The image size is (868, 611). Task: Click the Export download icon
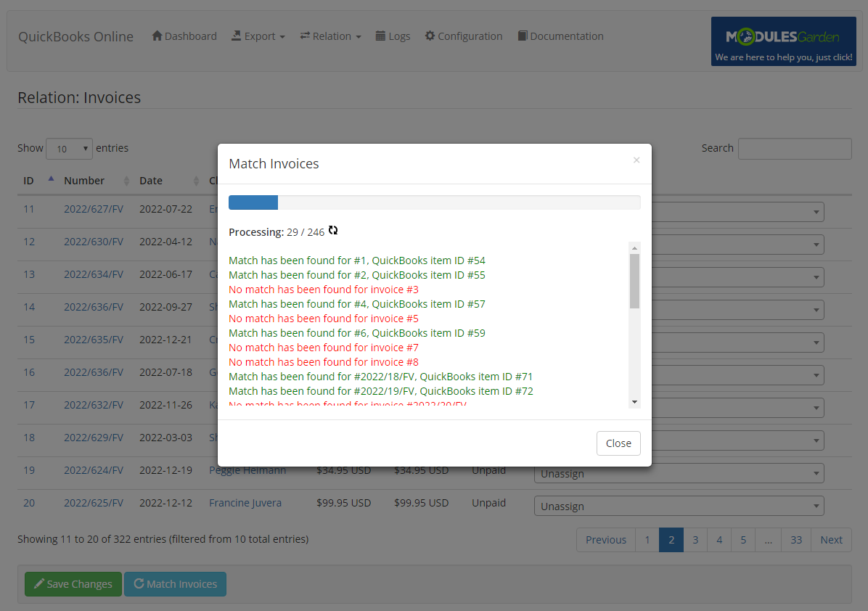237,36
